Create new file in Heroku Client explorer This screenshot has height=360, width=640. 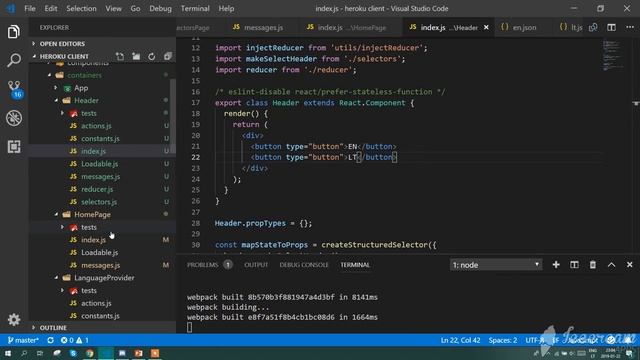[x=120, y=56]
